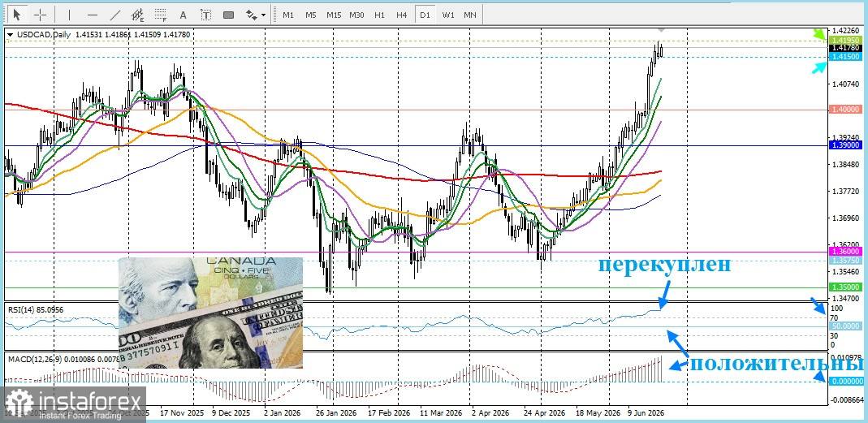This screenshot has width=868, height=423.
Task: Select the equidistant channel tool
Action: pyautogui.click(x=138, y=15)
